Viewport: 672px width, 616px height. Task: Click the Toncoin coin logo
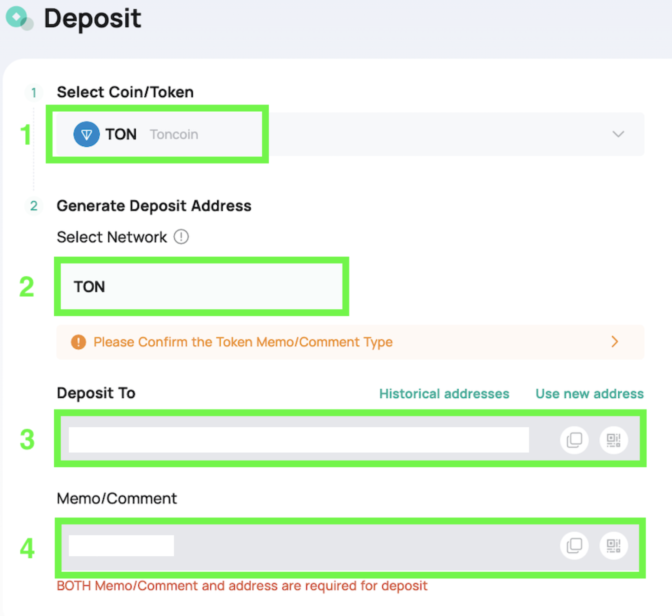pos(86,134)
